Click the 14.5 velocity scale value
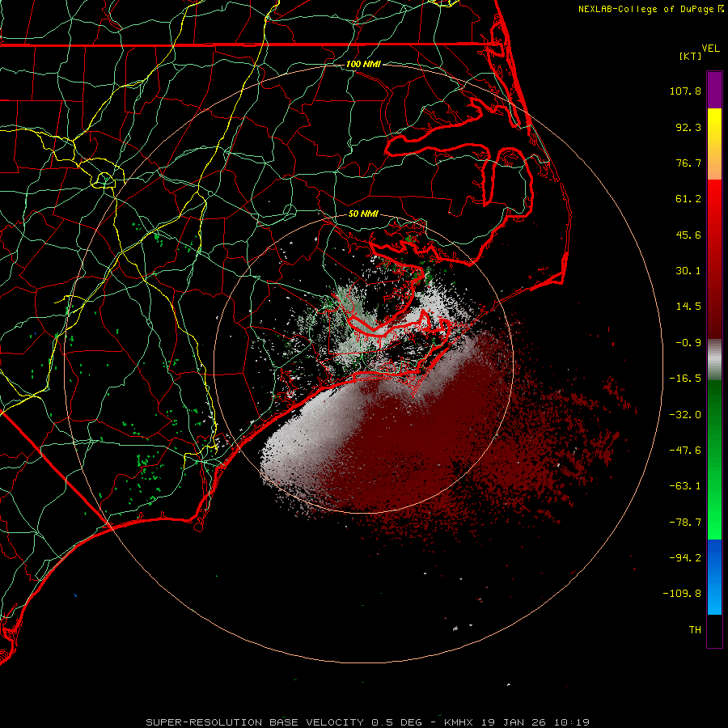This screenshot has height=728, width=728. (x=688, y=307)
